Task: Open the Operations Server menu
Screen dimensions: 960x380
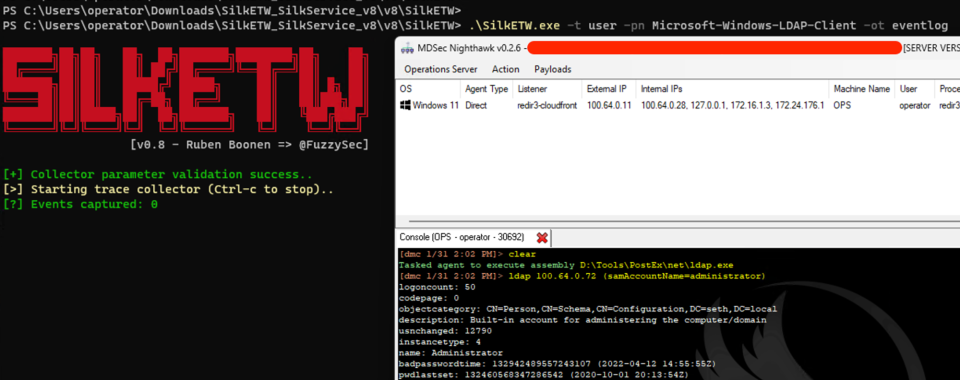Action: point(440,69)
